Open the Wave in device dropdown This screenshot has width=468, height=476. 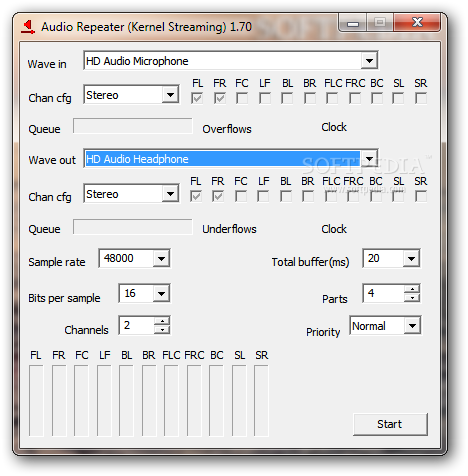(x=369, y=61)
